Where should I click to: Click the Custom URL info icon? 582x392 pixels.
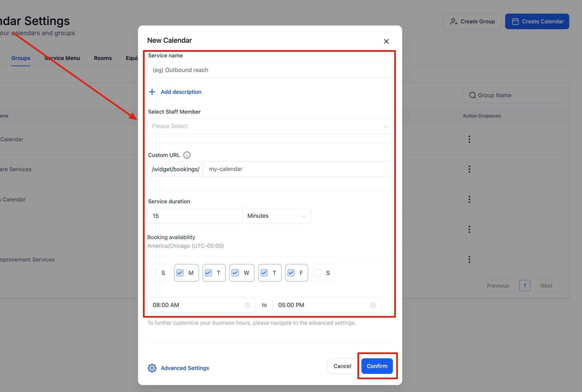pos(187,155)
